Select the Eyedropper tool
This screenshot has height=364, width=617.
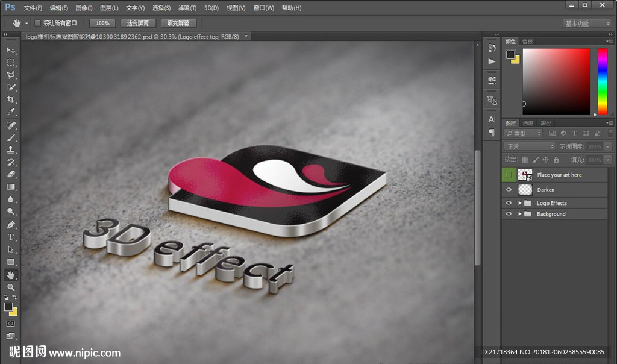pos(11,111)
